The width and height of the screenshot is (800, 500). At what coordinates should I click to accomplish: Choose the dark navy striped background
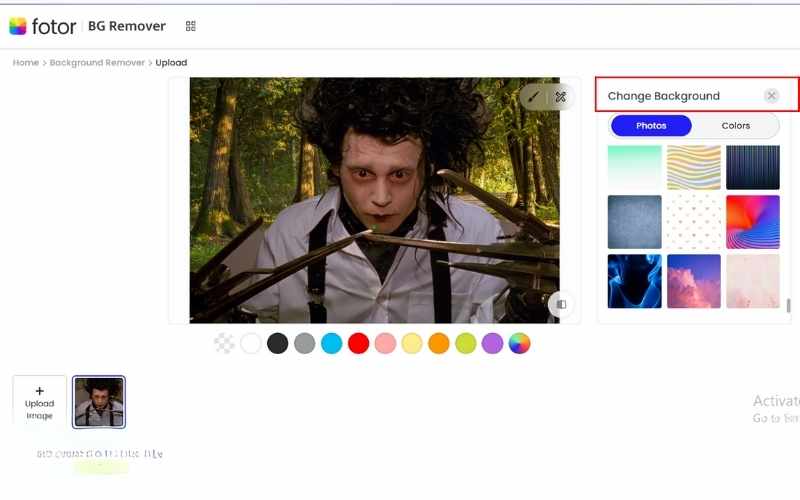753,167
